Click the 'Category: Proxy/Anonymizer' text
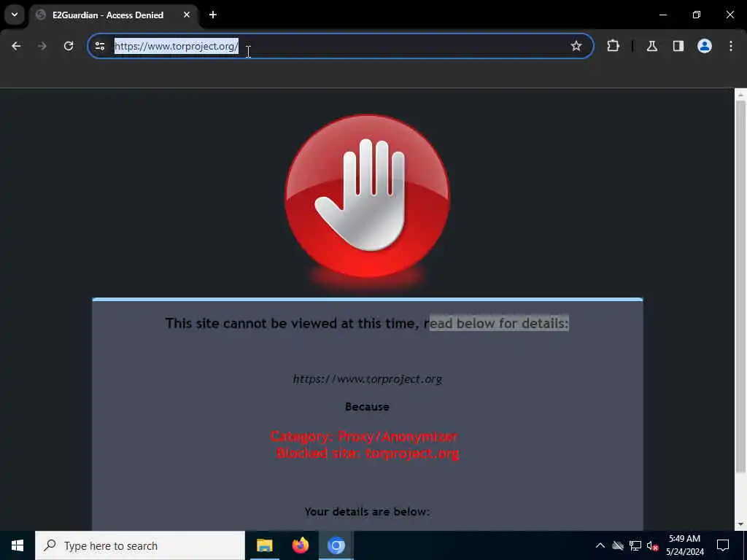 coord(365,436)
